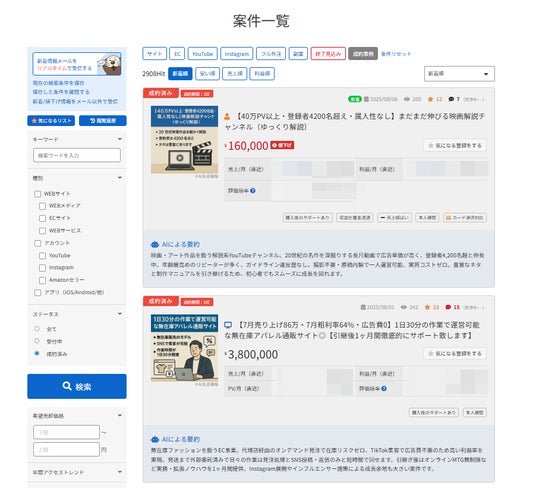The width and height of the screenshot is (536, 488).
Task: Click the AIによる要約 robot icon in first listing
Action: (x=155, y=244)
